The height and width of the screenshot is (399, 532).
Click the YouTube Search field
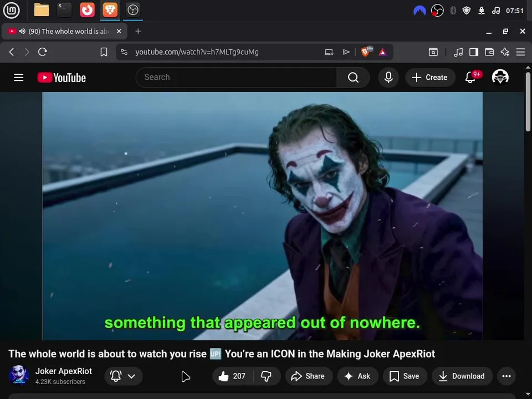click(236, 78)
